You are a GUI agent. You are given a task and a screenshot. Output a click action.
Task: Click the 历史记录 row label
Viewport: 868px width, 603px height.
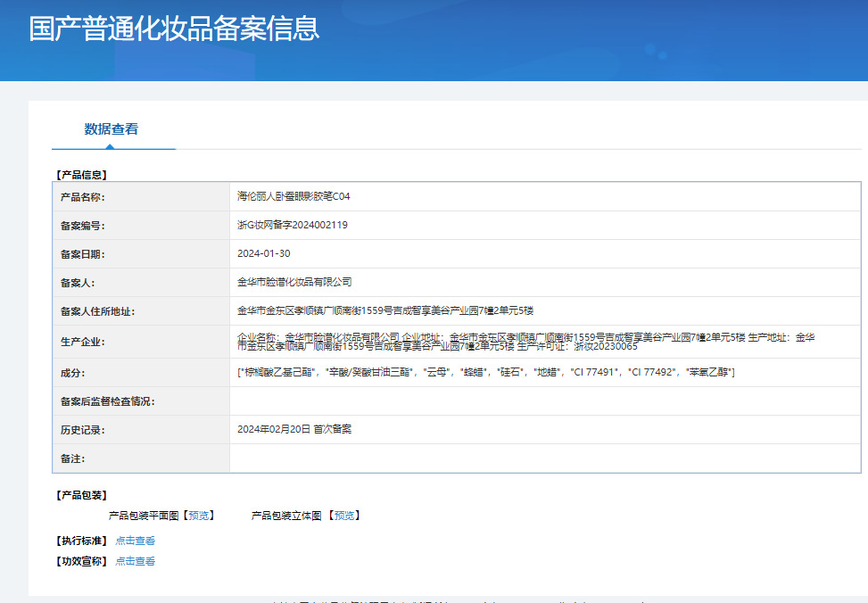pyautogui.click(x=82, y=430)
